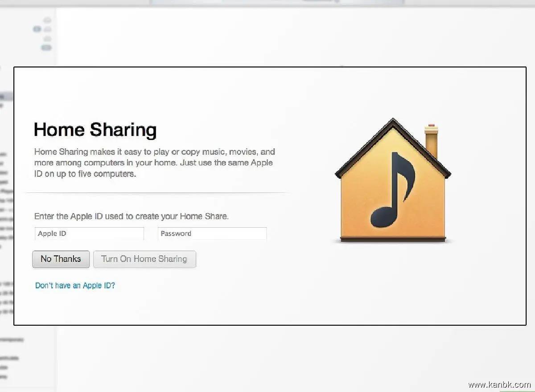Image resolution: width=535 pixels, height=392 pixels.
Task: Open the "Don't have an Apple ID?" link
Action: pyautogui.click(x=75, y=286)
